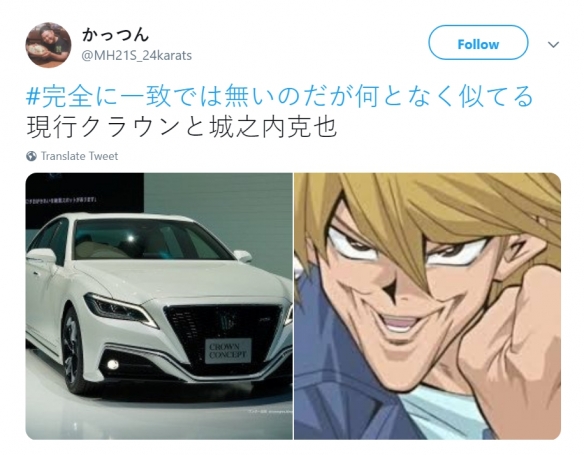Viewport: 584px width, 455px height.
Task: Open the blonde anime character image
Action: tap(428, 306)
